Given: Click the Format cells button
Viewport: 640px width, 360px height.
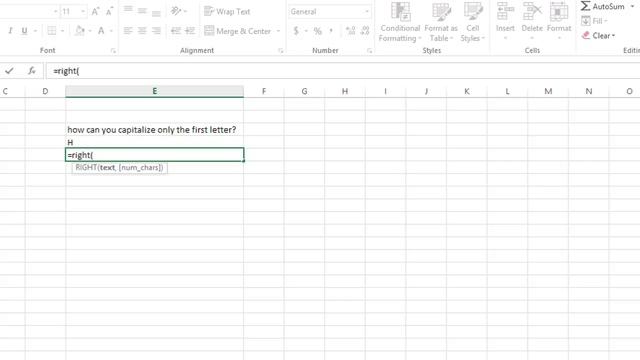Looking at the screenshot, I should [559, 20].
